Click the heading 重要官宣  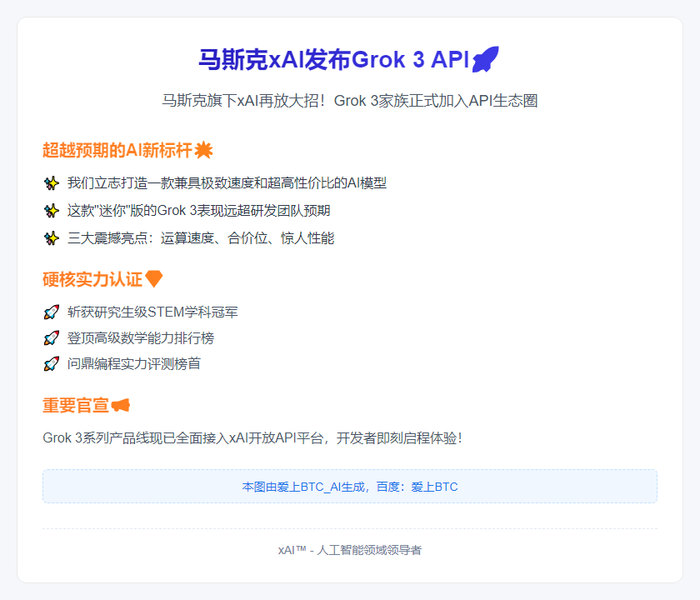(x=76, y=405)
